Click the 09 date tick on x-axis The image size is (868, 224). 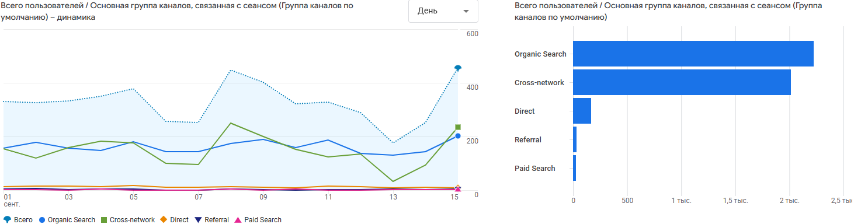263,197
